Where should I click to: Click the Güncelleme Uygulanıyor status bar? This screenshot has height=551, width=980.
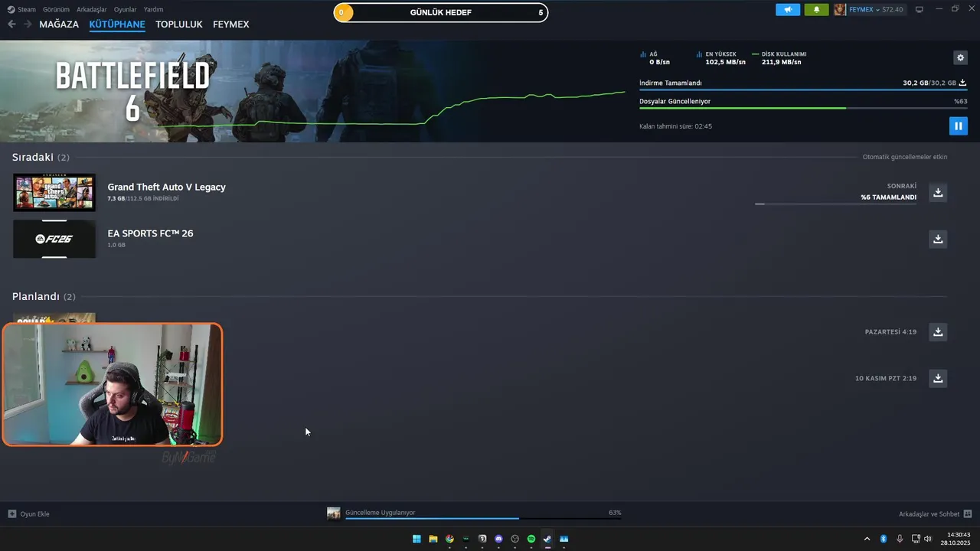coord(483,513)
